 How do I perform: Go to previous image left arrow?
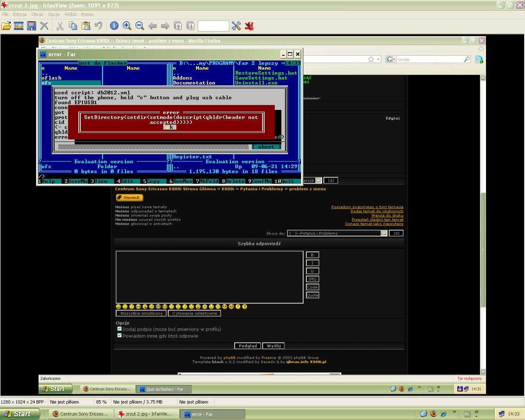(x=153, y=26)
